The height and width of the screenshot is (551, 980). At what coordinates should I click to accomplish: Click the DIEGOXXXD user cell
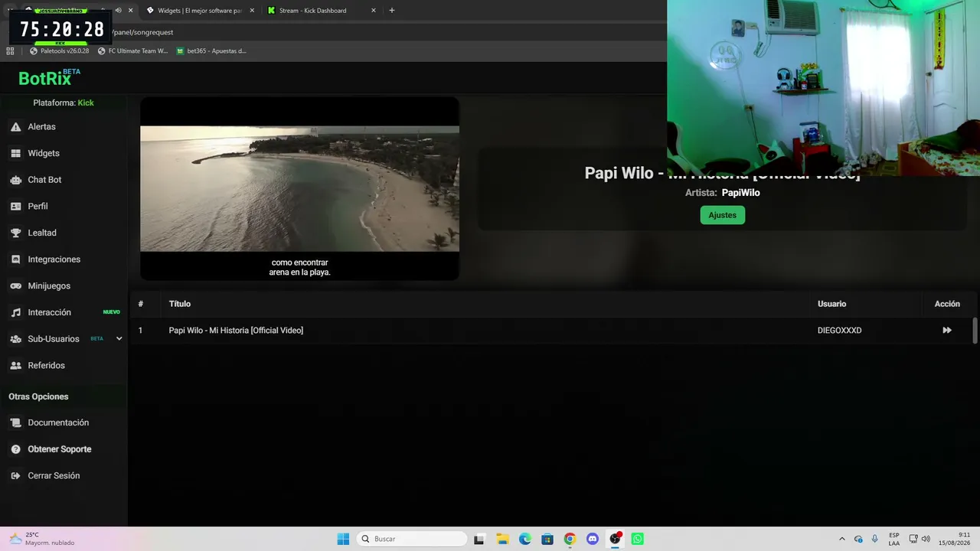(x=839, y=331)
